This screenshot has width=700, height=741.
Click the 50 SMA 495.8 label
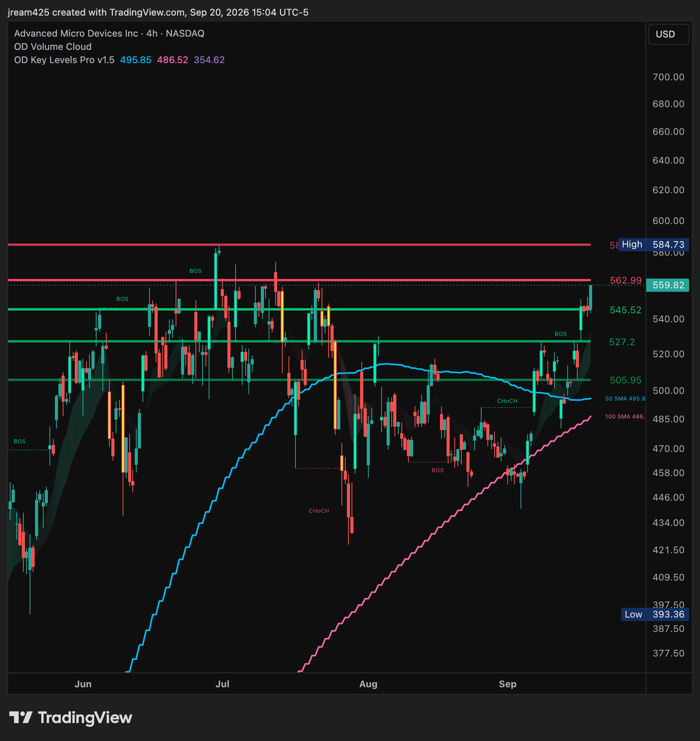point(625,399)
